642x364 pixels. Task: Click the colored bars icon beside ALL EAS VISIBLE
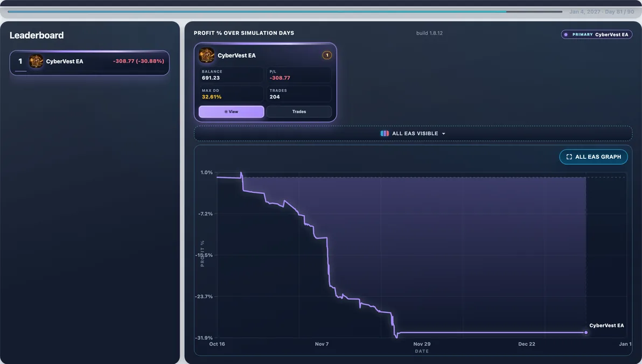[x=385, y=134]
